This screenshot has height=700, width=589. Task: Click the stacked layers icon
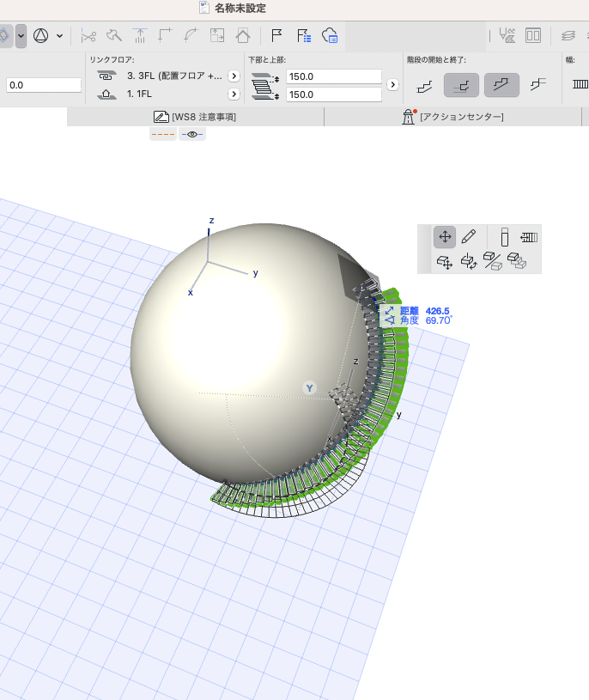568,35
